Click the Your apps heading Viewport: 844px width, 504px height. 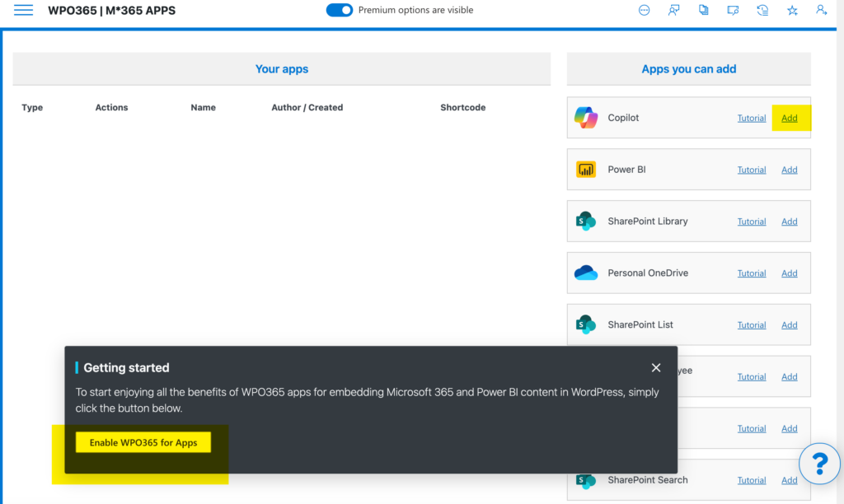(282, 69)
